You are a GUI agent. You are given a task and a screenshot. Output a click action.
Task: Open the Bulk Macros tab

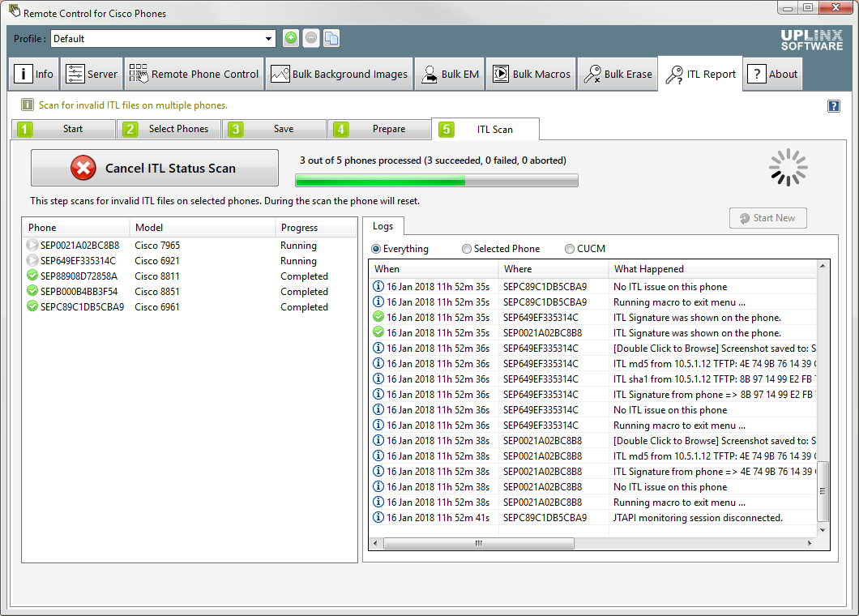click(x=531, y=74)
